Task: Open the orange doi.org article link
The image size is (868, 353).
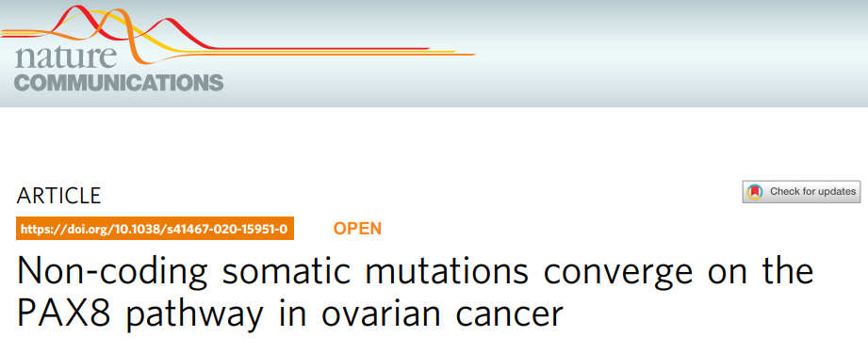Action: click(x=155, y=229)
